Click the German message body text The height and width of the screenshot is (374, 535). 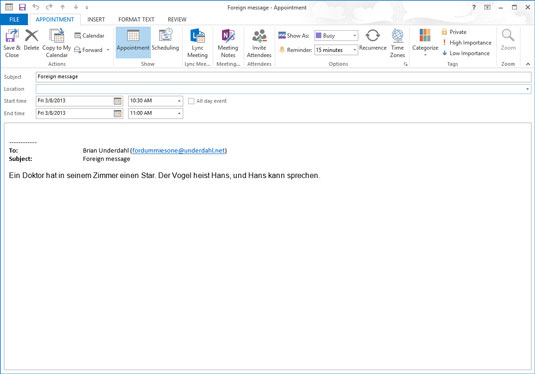click(x=164, y=175)
